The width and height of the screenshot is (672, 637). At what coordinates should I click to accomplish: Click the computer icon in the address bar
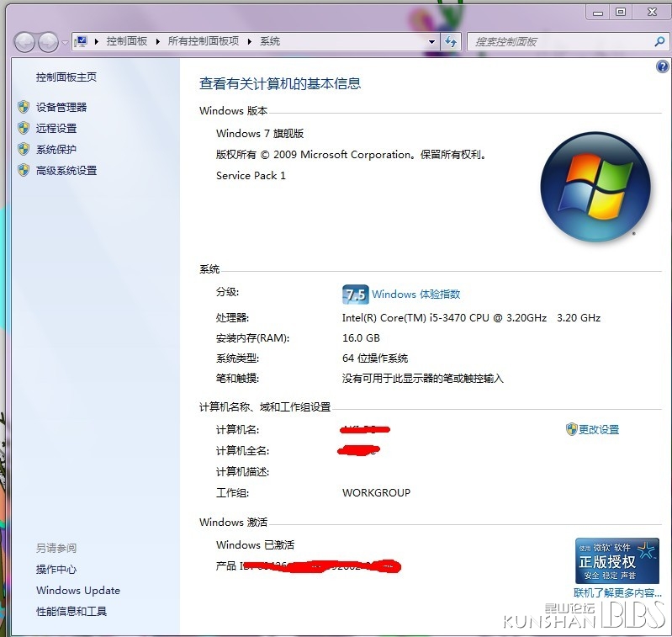(82, 41)
